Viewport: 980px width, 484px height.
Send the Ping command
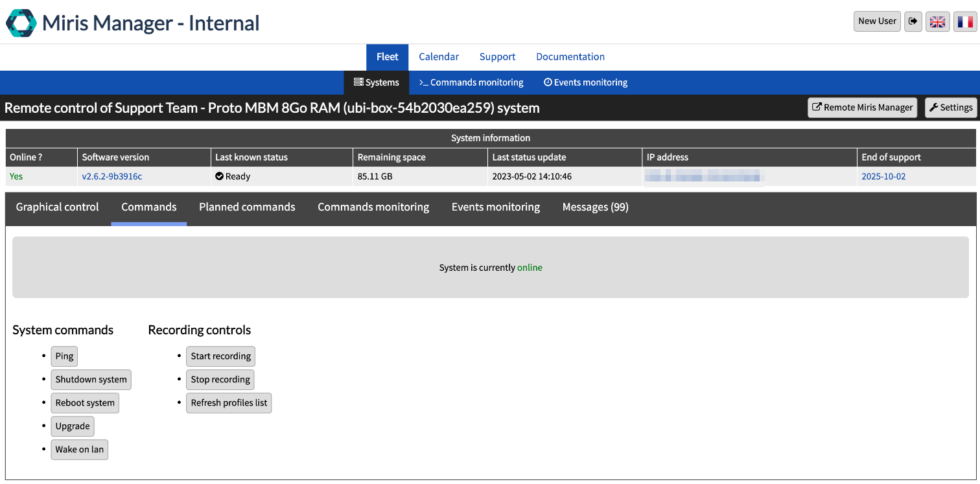click(x=64, y=356)
